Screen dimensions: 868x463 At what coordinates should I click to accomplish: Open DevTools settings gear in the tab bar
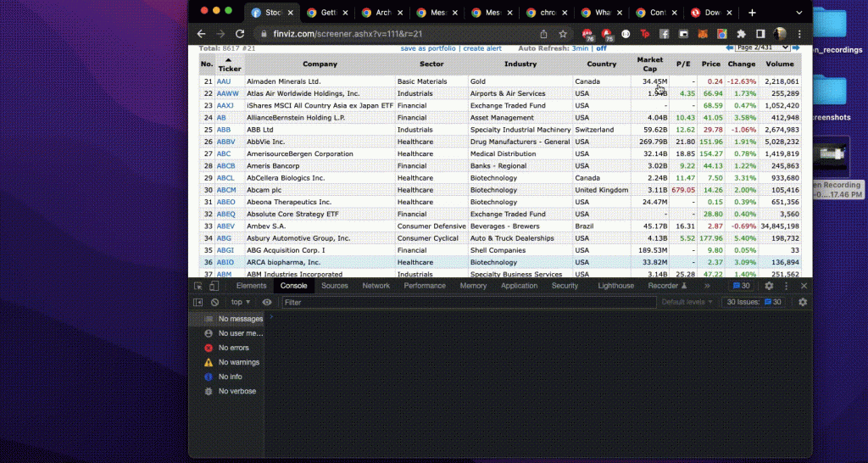[x=769, y=286]
